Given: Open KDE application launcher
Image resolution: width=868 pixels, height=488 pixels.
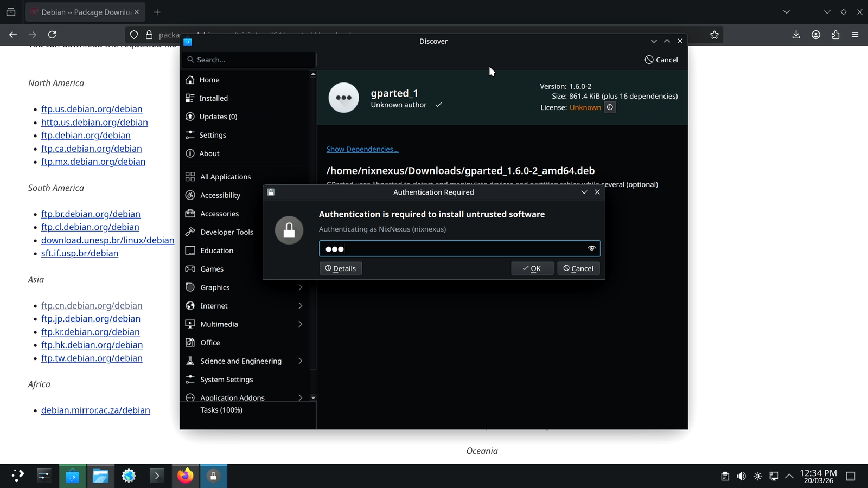Looking at the screenshot, I should tap(18, 476).
